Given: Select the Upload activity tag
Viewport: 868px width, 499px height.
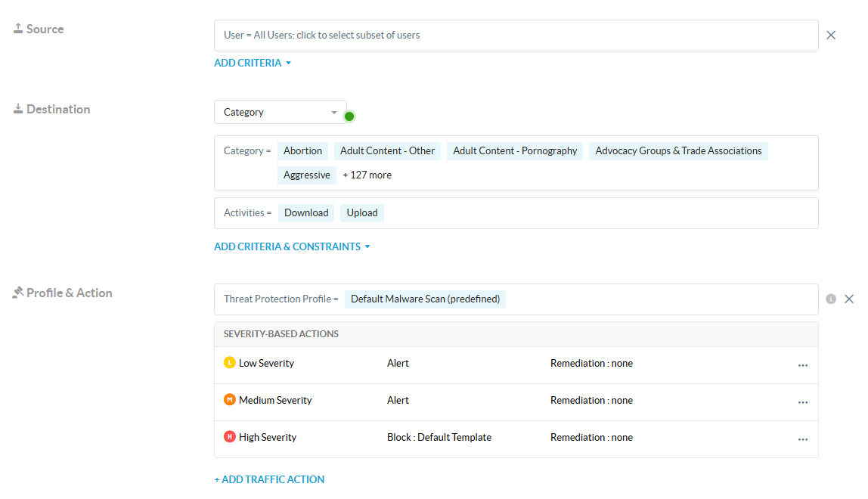Looking at the screenshot, I should 362,213.
